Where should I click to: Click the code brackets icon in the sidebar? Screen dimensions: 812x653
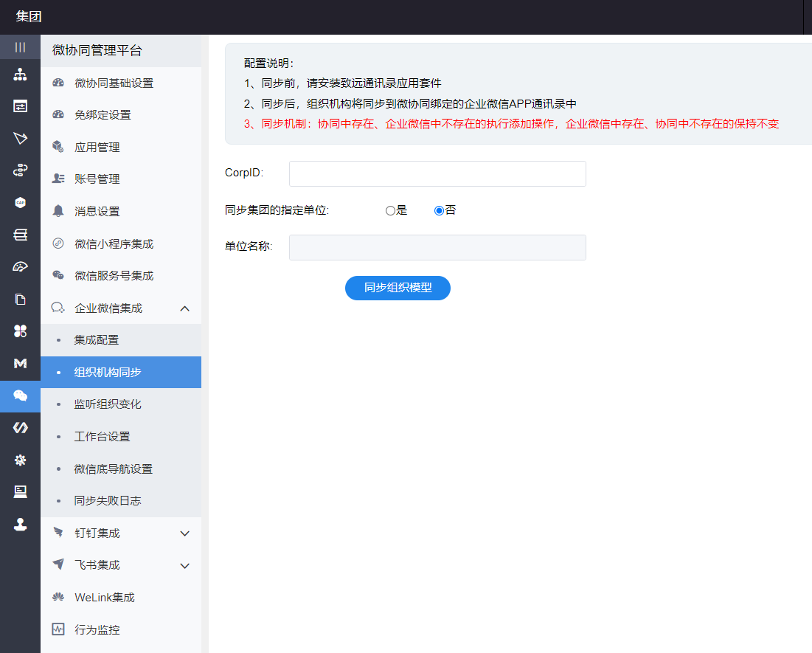pyautogui.click(x=20, y=427)
